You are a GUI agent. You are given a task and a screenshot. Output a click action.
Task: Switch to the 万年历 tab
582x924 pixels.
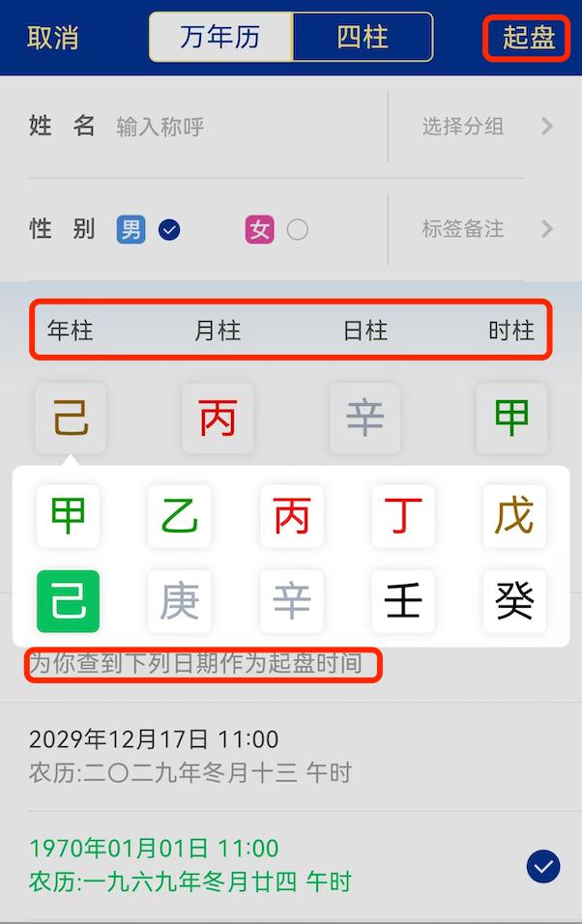[220, 37]
